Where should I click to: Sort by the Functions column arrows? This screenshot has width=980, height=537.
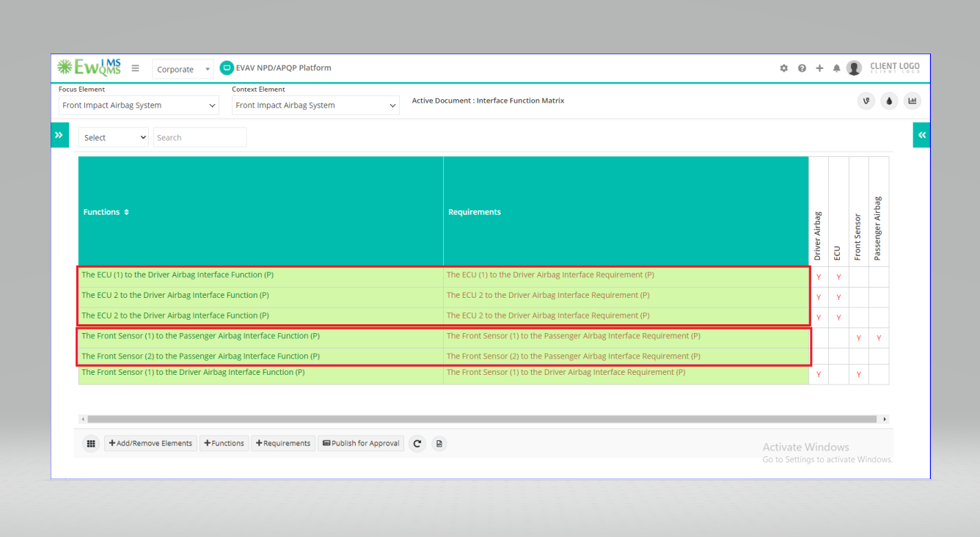click(x=126, y=212)
